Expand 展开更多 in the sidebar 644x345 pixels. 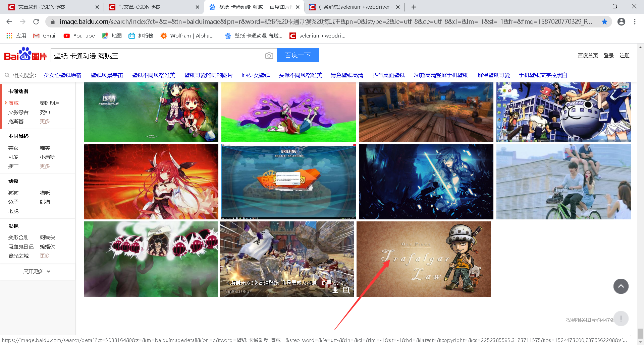[x=37, y=272]
